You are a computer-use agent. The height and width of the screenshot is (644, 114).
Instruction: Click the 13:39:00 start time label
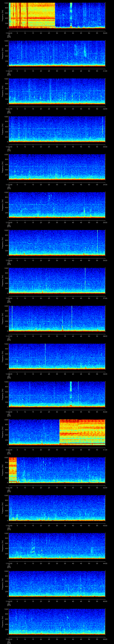[9, 412]
